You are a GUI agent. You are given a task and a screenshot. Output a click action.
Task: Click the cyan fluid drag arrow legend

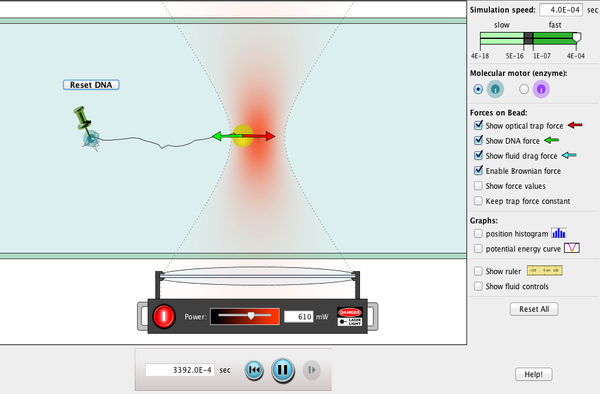(569, 155)
